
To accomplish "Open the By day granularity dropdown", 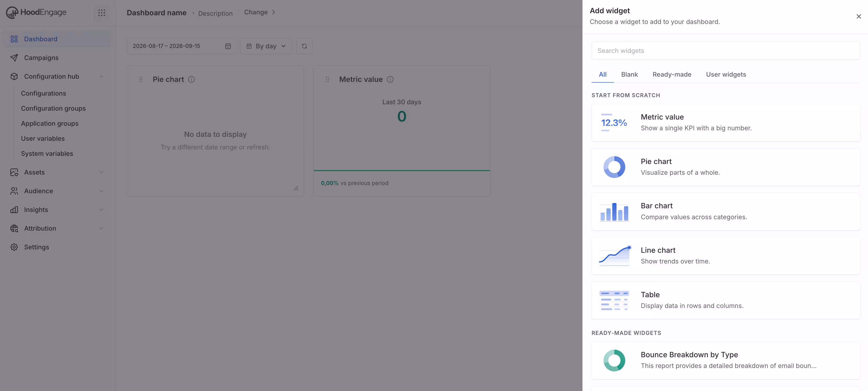I will pyautogui.click(x=266, y=46).
